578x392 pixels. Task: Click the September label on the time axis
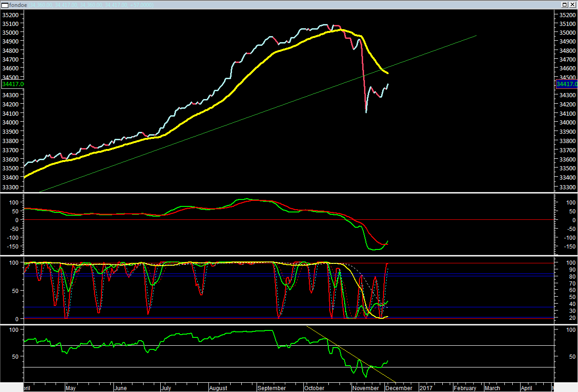[271, 388]
